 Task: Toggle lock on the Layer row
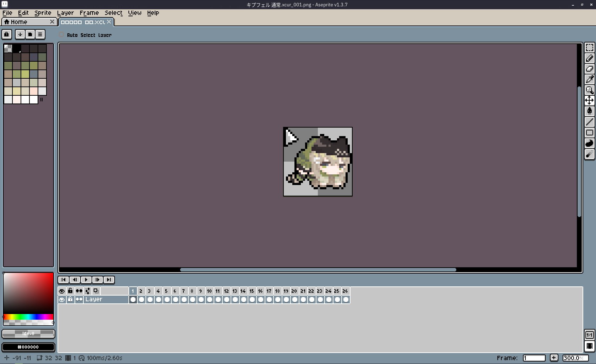click(x=70, y=299)
